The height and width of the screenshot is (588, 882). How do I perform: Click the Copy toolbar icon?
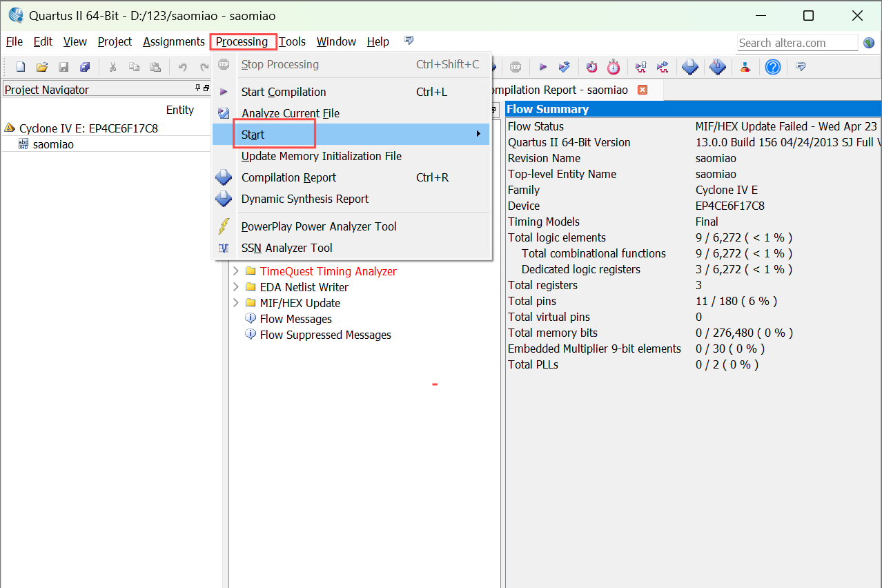134,67
